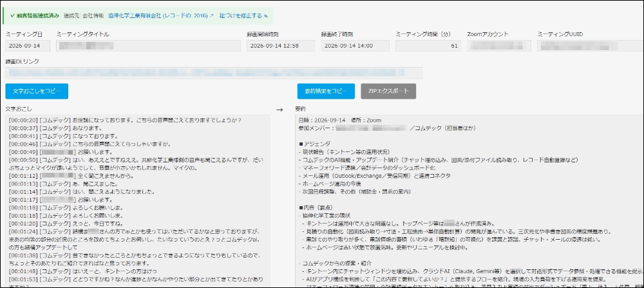Viewport: 644px width, 288px height.
Task: Focus the Zoomアカウント field
Action: [499, 46]
